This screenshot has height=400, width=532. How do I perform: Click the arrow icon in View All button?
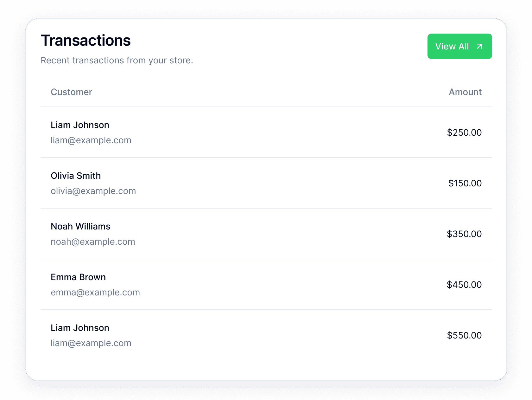(479, 46)
